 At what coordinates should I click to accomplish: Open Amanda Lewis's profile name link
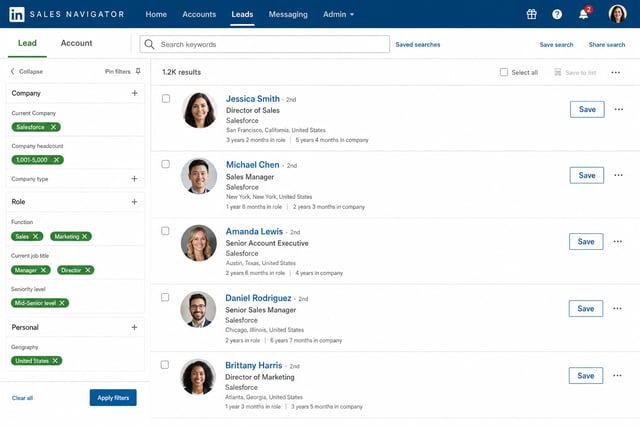point(254,231)
